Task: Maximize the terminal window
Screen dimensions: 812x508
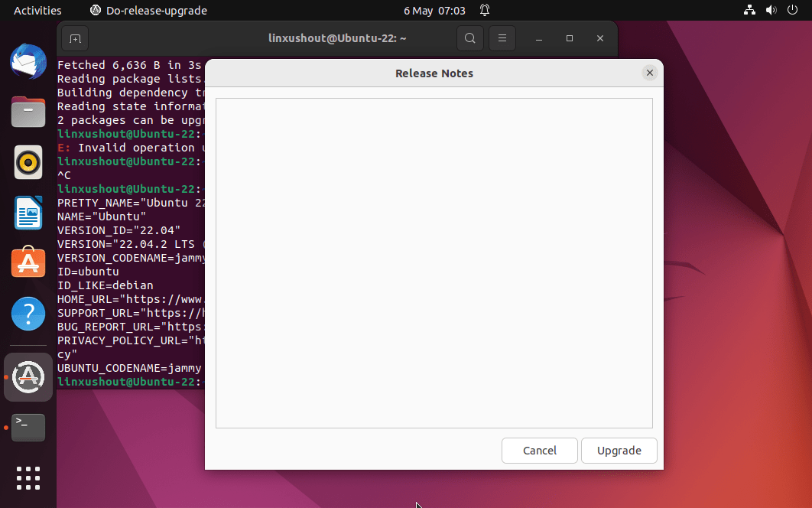Action: click(570, 38)
